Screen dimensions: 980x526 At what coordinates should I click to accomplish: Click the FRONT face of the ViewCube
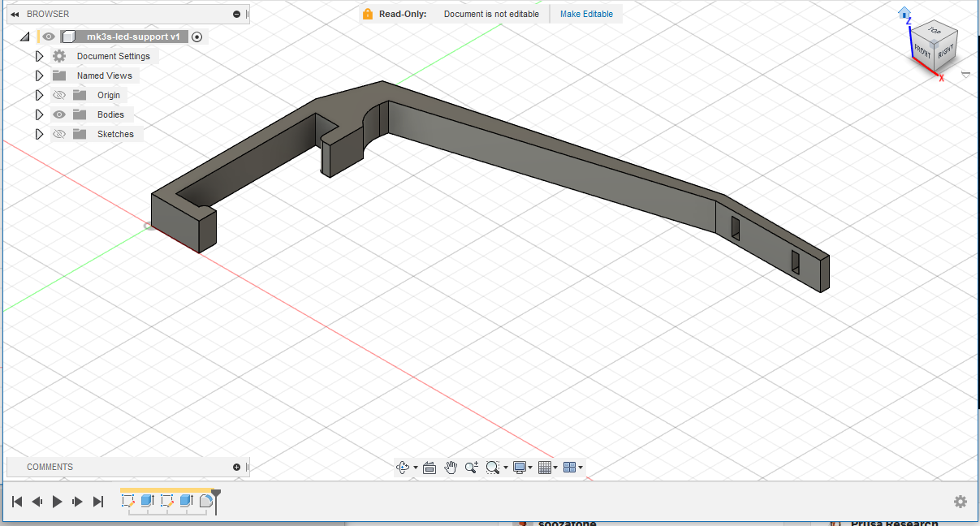(x=924, y=52)
